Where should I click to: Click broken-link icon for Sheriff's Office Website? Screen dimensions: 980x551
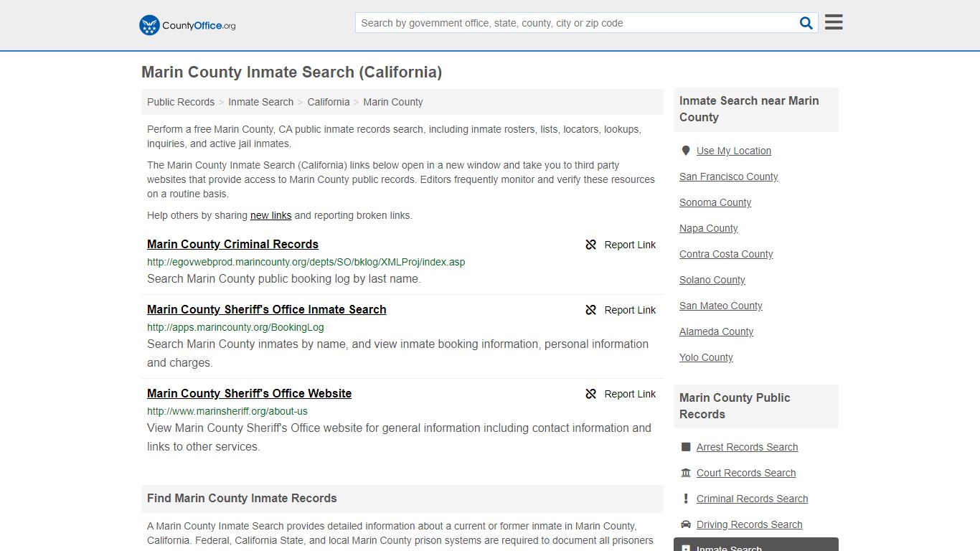click(x=591, y=394)
